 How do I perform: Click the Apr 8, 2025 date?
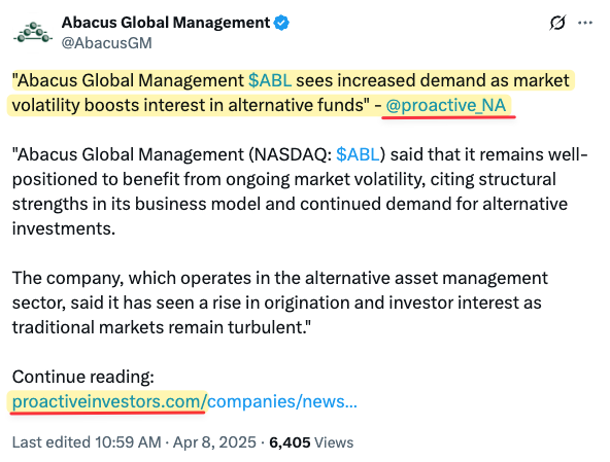pos(214,442)
